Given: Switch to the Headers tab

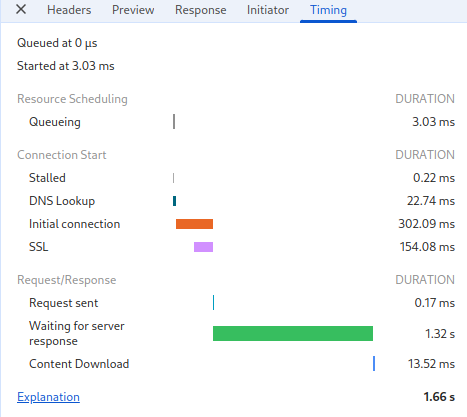Looking at the screenshot, I should (x=69, y=10).
